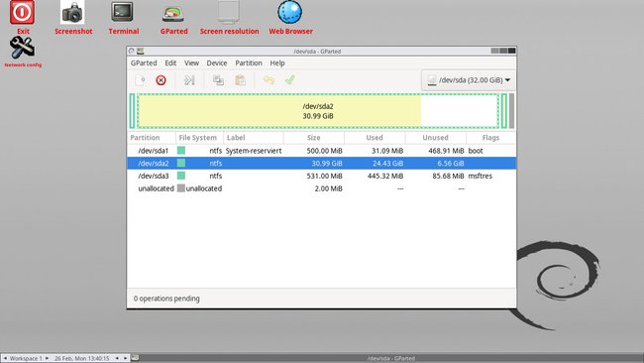Open the /dev/sda device selector dropdown
Viewport: 644px width, 363px height.
469,80
